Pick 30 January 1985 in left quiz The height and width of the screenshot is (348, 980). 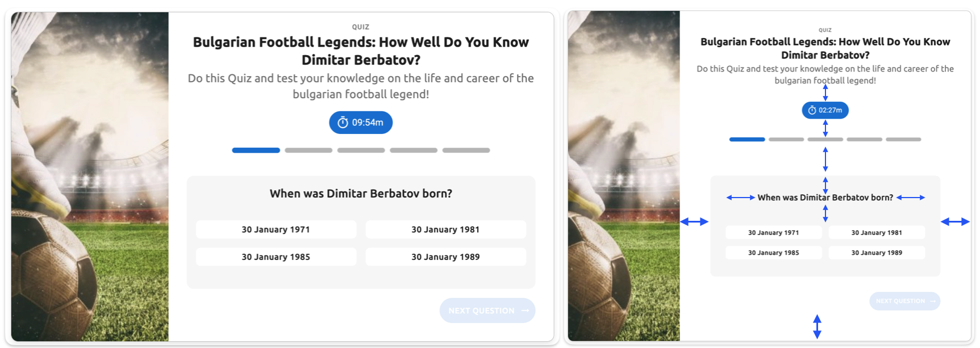click(276, 257)
